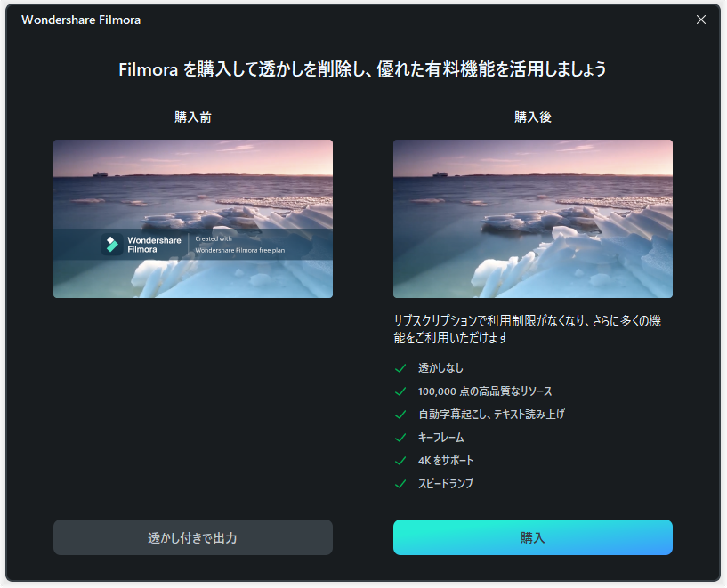Click the Filmora logo in watermark preview
The image size is (727, 588).
point(112,245)
